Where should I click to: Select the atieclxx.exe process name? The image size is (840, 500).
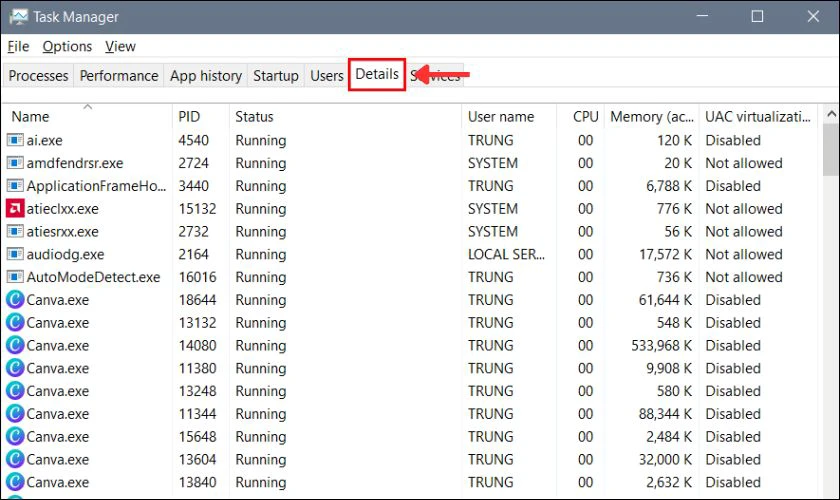tap(63, 208)
